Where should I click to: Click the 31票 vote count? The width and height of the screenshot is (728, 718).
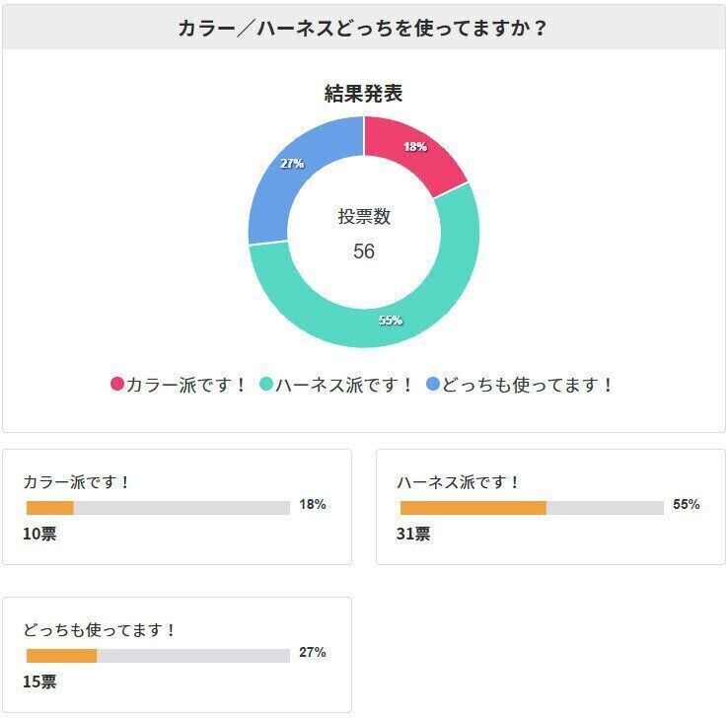414,535
